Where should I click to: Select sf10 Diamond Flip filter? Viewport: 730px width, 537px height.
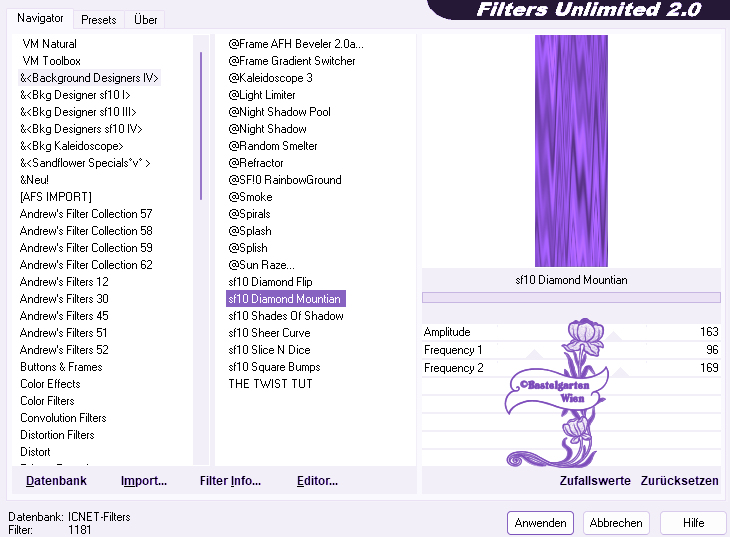270,282
